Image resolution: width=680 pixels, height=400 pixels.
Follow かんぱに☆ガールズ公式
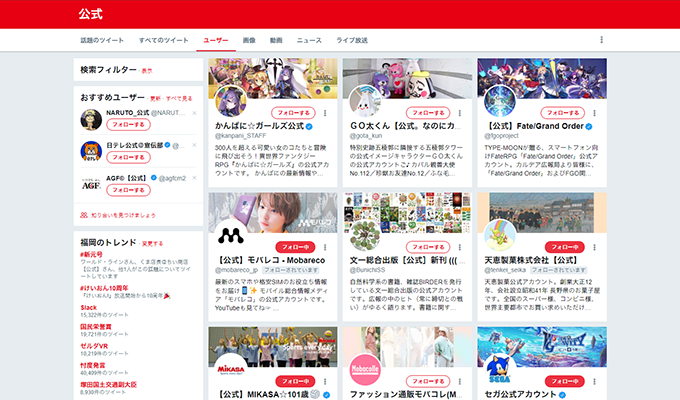(x=293, y=113)
